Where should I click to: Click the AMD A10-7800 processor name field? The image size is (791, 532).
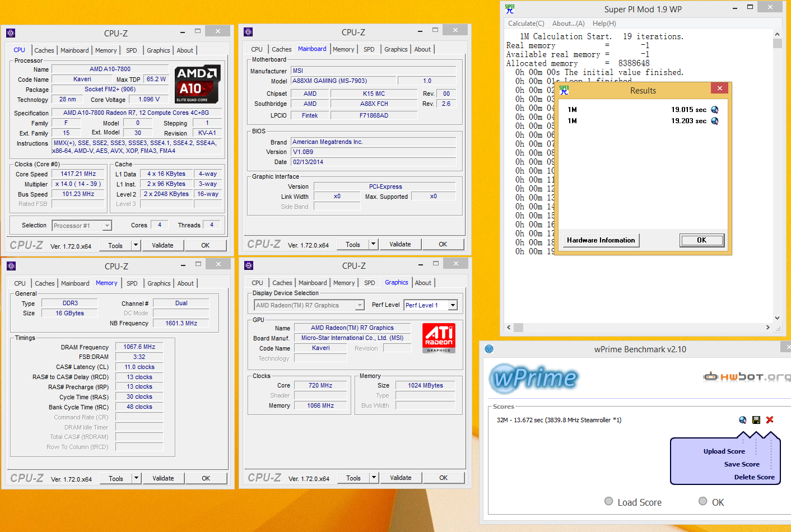point(110,69)
